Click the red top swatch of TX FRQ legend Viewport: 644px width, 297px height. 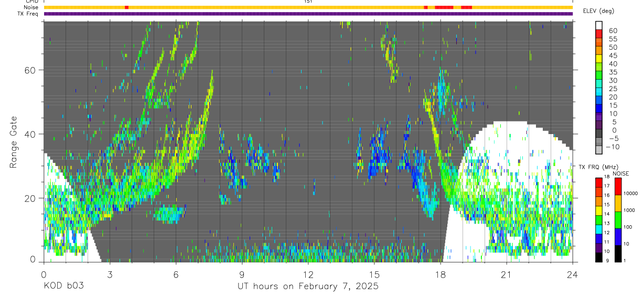click(598, 182)
